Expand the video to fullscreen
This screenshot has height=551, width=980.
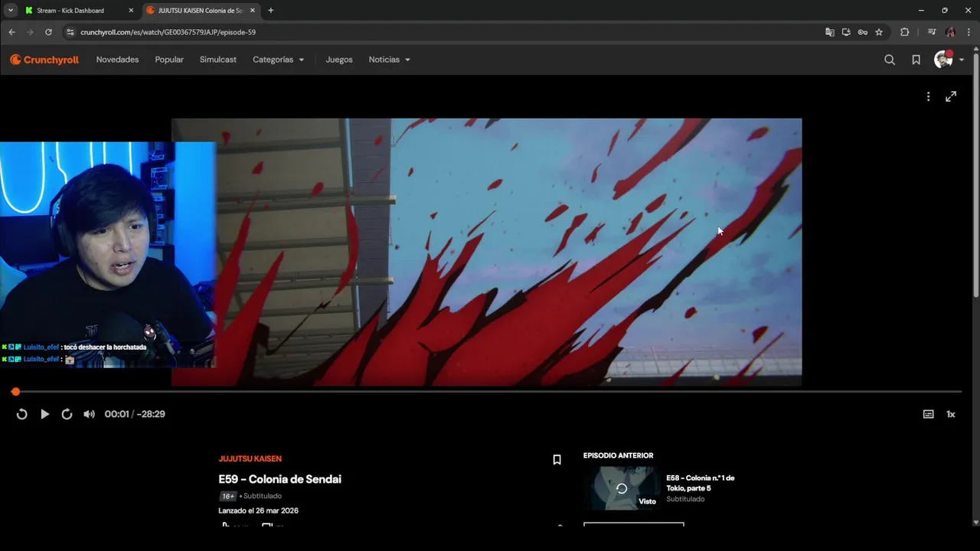point(951,96)
